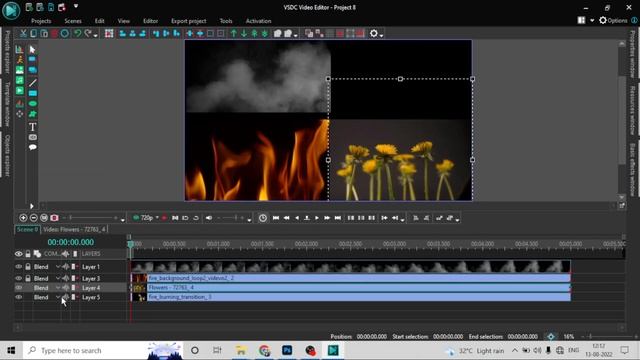Adjust the timeline zoom slider

coord(92,218)
